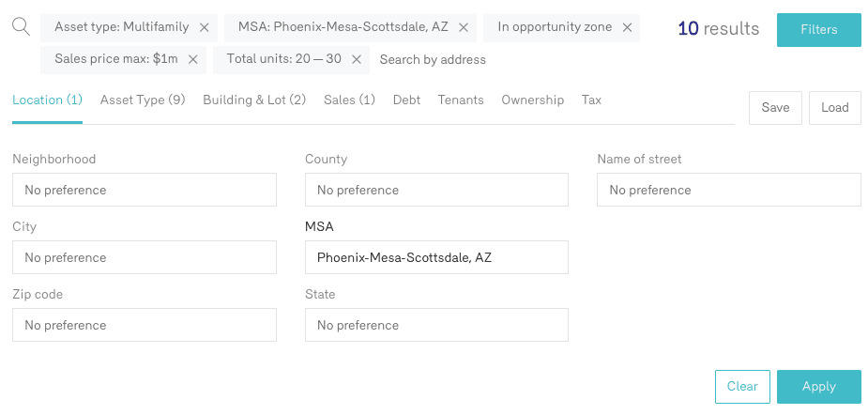The width and height of the screenshot is (868, 415).
Task: Open the Sales (1) tab
Action: point(349,100)
